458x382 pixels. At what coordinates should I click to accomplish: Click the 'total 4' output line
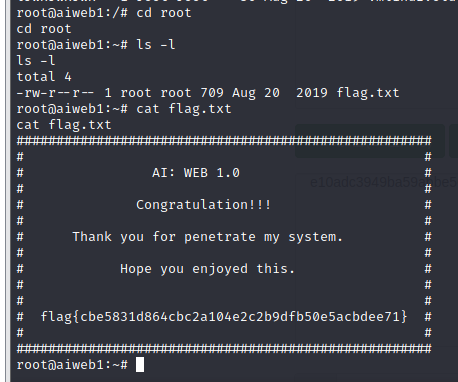coord(44,77)
